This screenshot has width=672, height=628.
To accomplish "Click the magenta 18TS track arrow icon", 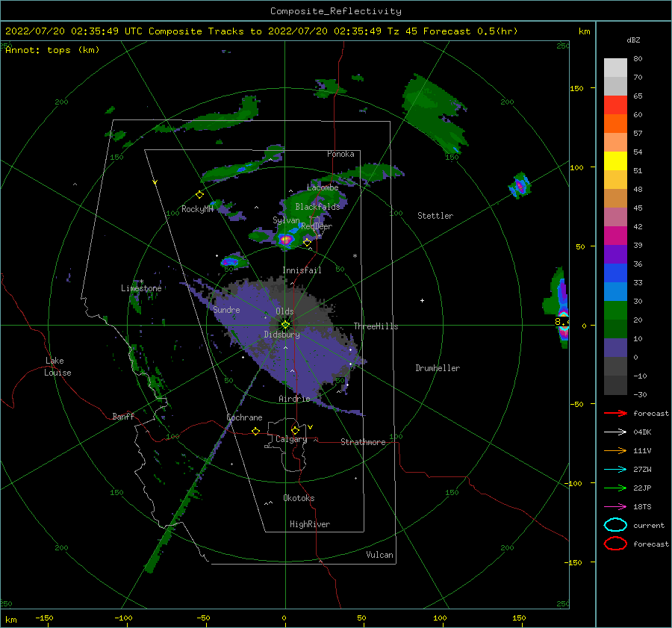I will pyautogui.click(x=615, y=507).
